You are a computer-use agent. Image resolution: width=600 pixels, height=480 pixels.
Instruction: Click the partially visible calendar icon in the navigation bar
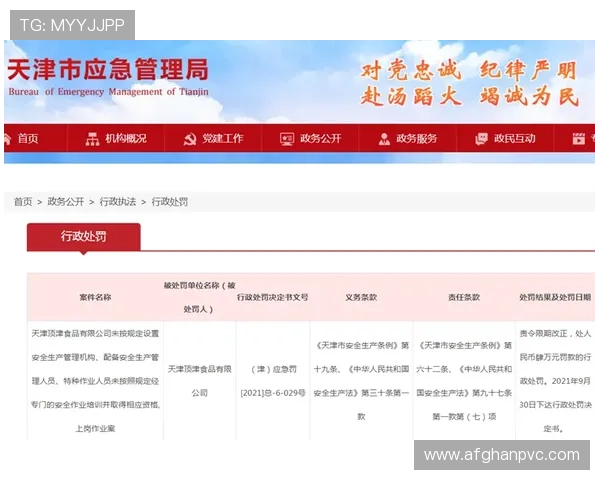pyautogui.click(x=579, y=139)
